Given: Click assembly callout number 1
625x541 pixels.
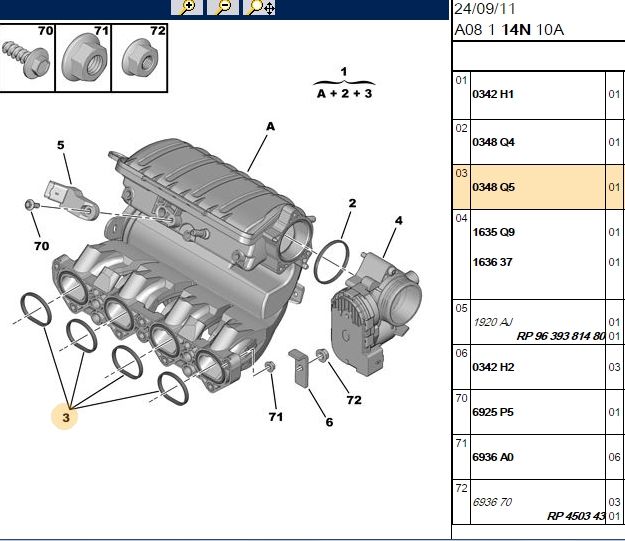Looking at the screenshot, I should click(x=344, y=72).
